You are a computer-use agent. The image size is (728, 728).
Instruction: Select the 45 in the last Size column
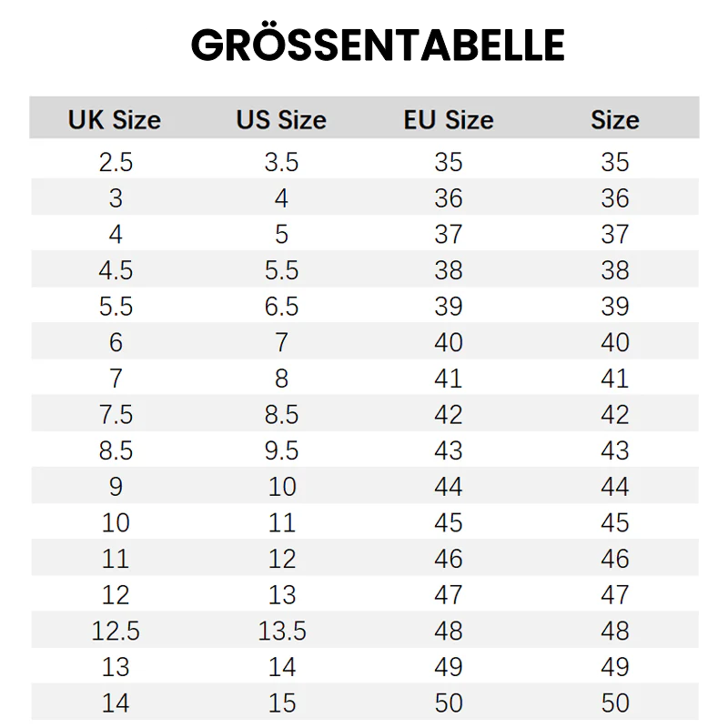pos(615,523)
